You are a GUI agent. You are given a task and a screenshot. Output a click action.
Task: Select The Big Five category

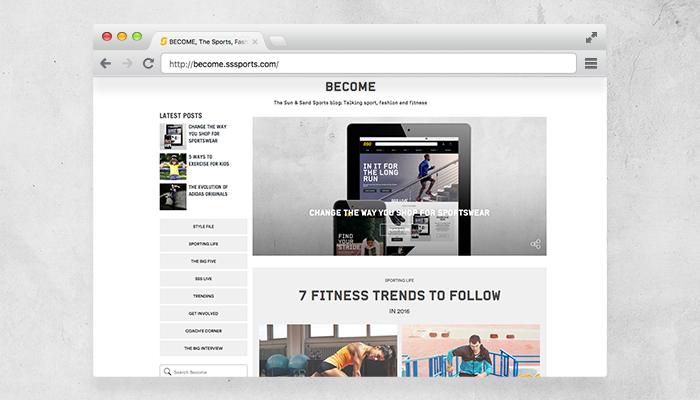point(204,261)
